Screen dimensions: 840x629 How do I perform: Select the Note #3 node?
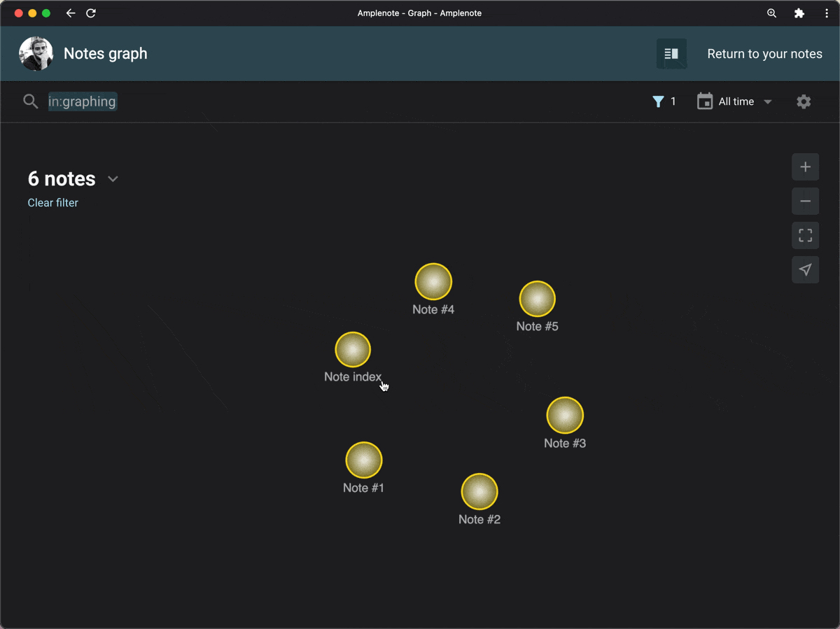[565, 416]
